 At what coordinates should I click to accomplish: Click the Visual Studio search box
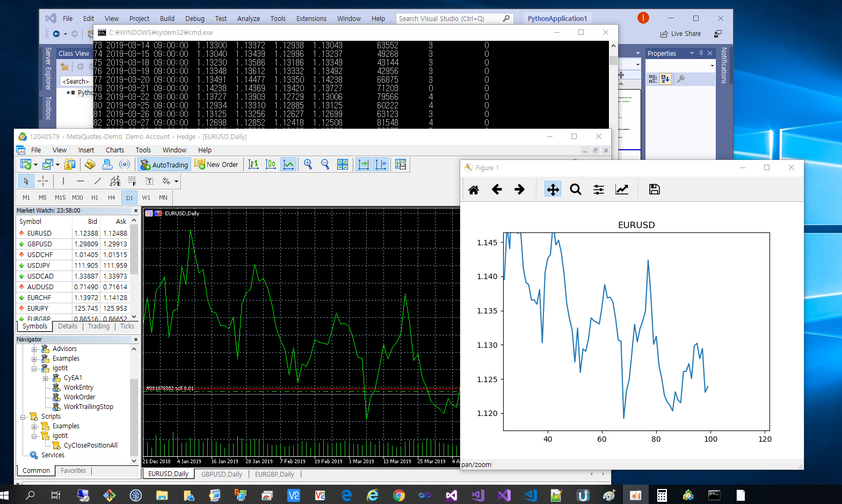(x=454, y=19)
